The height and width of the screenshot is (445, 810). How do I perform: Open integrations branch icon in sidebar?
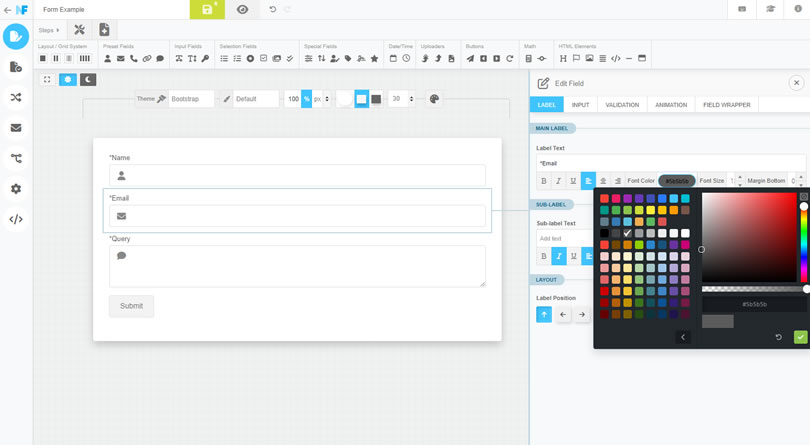tap(16, 158)
